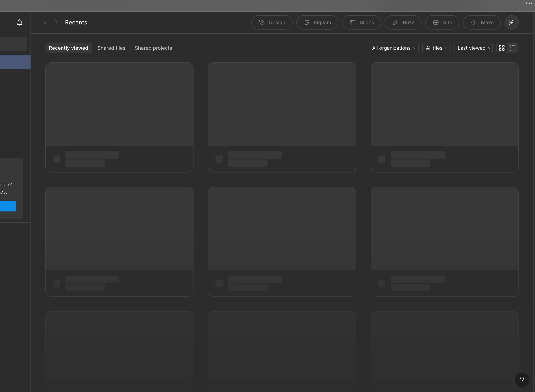This screenshot has width=535, height=392.
Task: Create a new Buzz file
Action: pos(403,23)
